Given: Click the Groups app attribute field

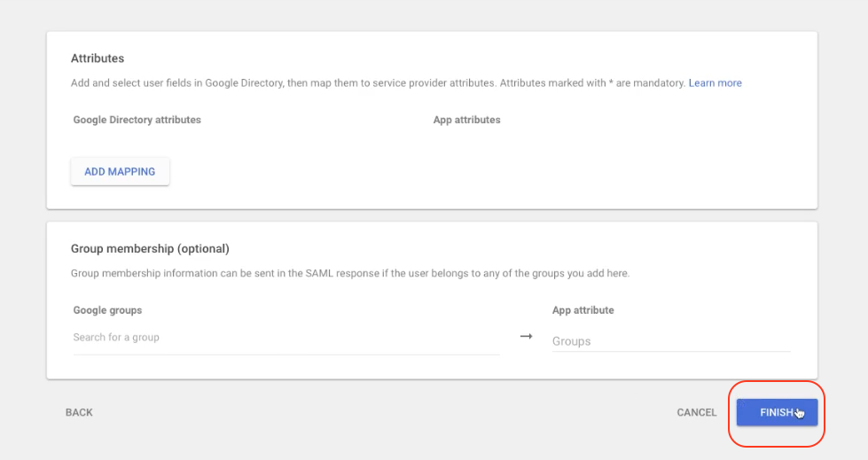Looking at the screenshot, I should (670, 341).
